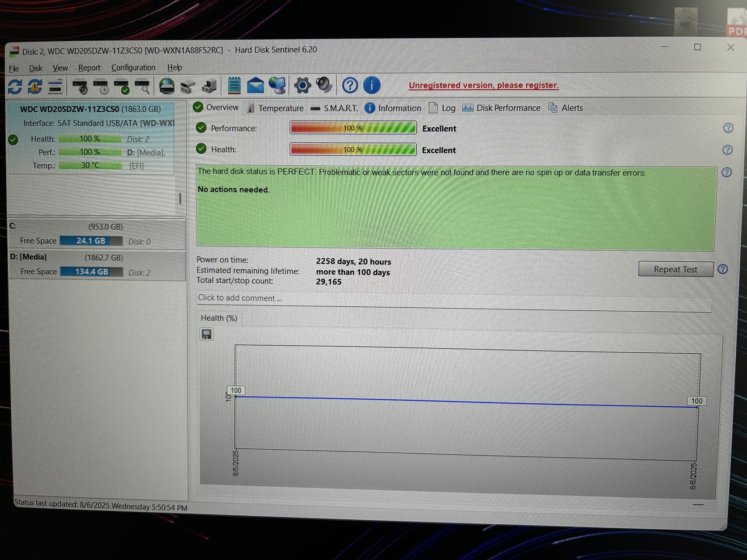
Task: Open the Configuration menu
Action: (x=134, y=67)
